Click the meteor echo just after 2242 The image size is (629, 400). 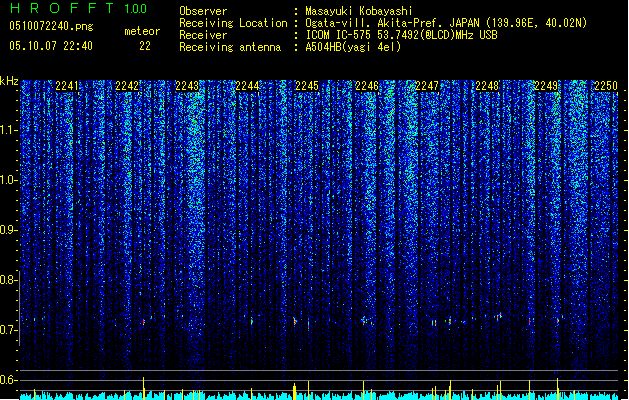144,322
